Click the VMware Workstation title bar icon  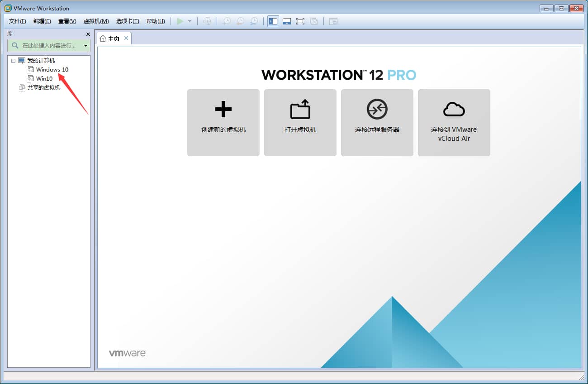8,8
